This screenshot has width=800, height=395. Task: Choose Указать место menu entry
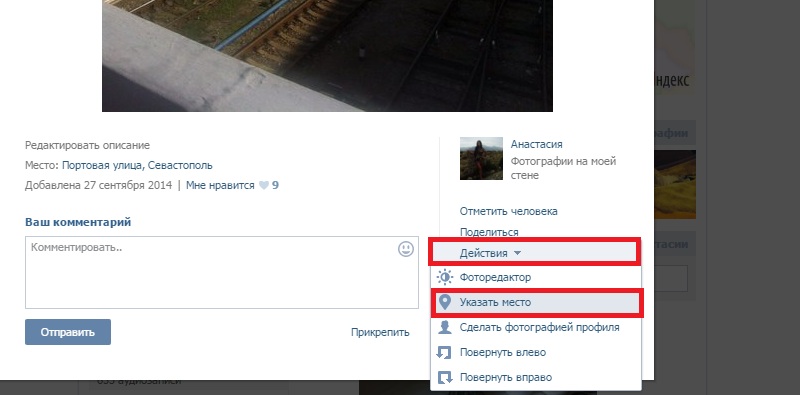coord(536,302)
